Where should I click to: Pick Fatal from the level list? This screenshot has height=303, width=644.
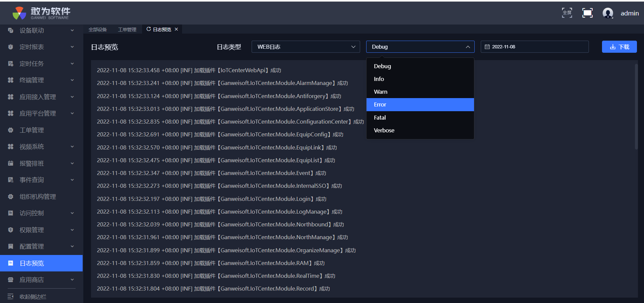tap(420, 118)
